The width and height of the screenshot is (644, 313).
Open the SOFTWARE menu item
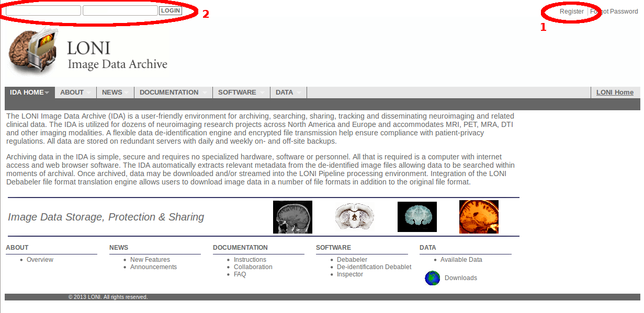pos(237,92)
